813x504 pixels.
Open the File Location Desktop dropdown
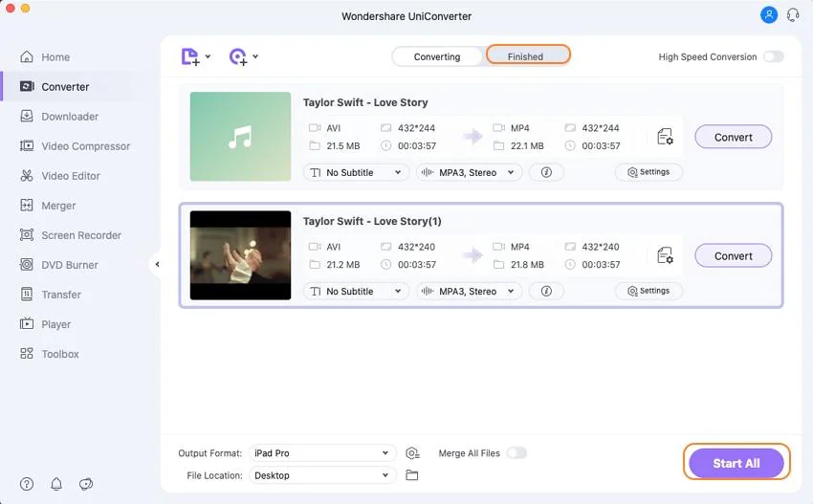322,475
